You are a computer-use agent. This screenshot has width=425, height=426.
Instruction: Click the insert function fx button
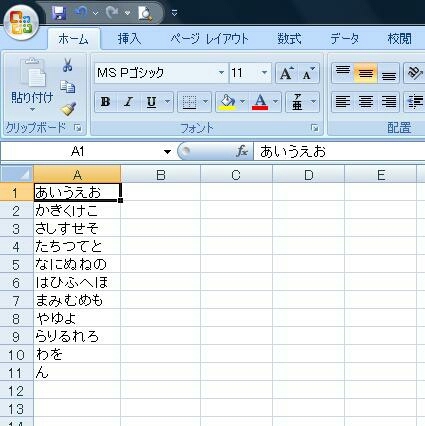242,152
